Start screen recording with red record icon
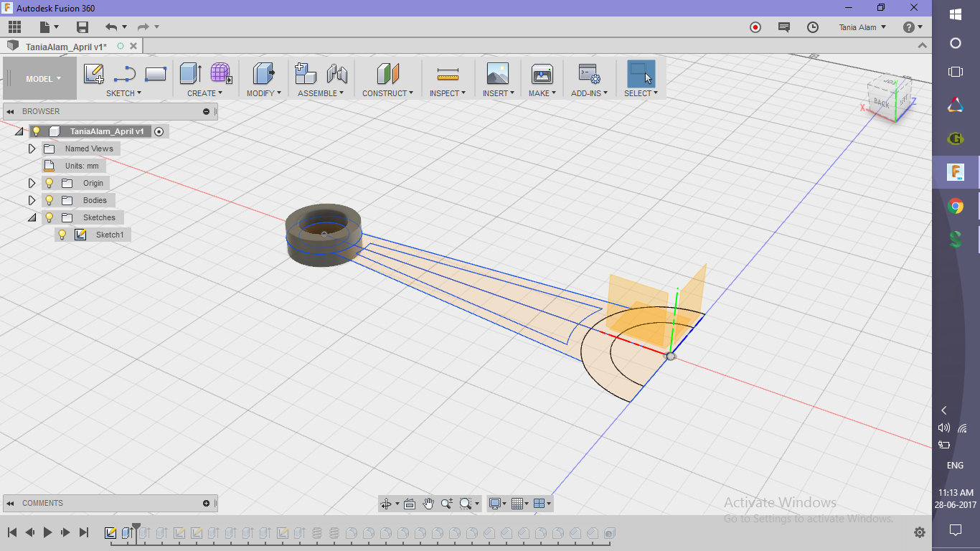Viewport: 980px width, 551px height. [755, 27]
